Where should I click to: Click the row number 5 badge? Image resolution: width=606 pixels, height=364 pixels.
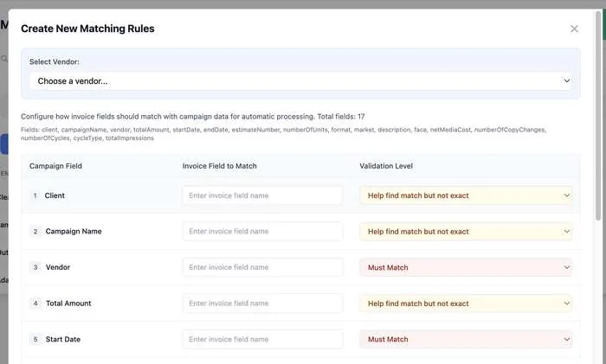[35, 339]
